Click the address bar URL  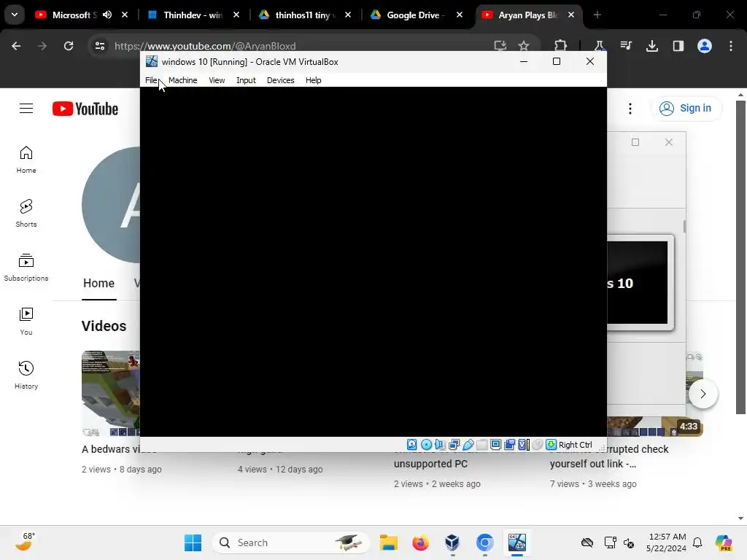tap(205, 46)
